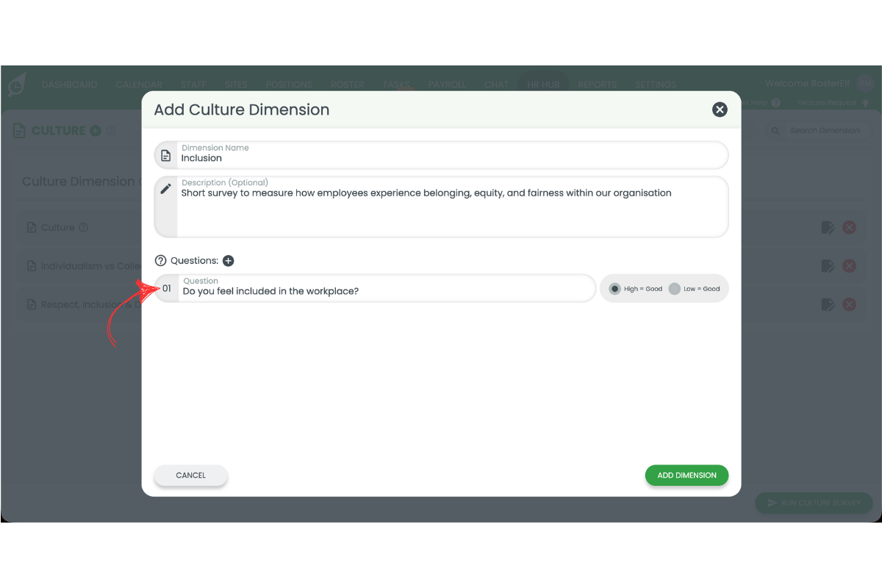The height and width of the screenshot is (588, 882).
Task: Open the edit icon on the Culture row
Action: [x=828, y=227]
